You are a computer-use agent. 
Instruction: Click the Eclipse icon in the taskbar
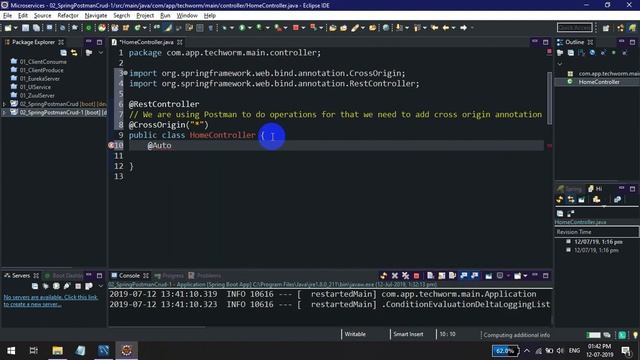[x=127, y=351]
